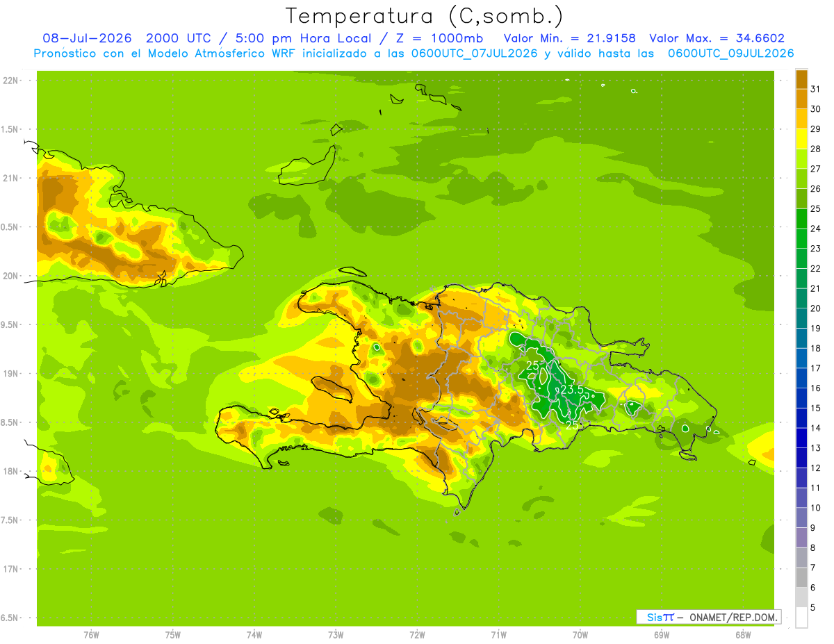The image size is (834, 644).
Task: Click the "70W" longitude axis label
Action: 580,635
